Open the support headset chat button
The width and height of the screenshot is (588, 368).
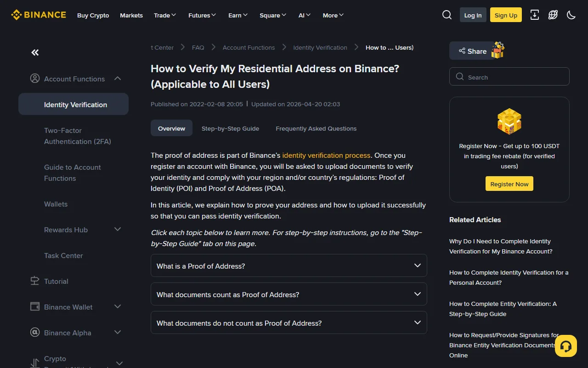pos(566,346)
